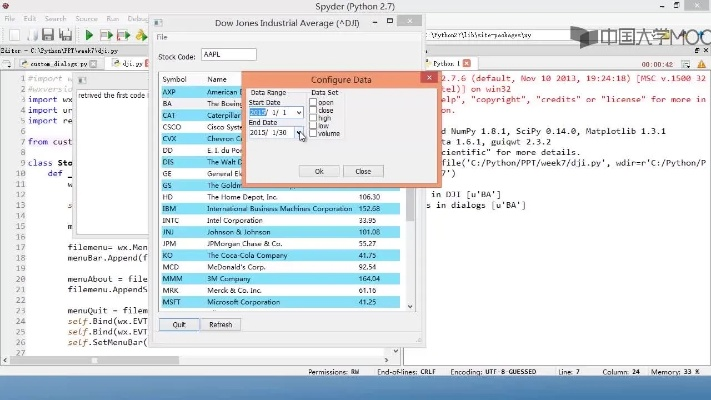Screen dimensions: 711x400
Task: Click the Spyder application icon in title bar
Action: point(5,6)
